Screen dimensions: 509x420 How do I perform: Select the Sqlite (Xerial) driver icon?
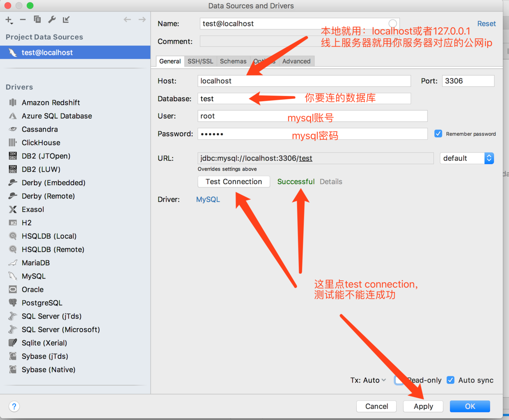[13, 343]
